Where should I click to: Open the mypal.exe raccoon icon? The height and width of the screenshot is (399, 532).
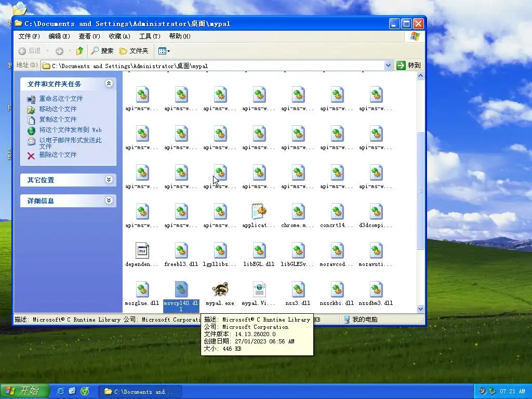(220, 289)
